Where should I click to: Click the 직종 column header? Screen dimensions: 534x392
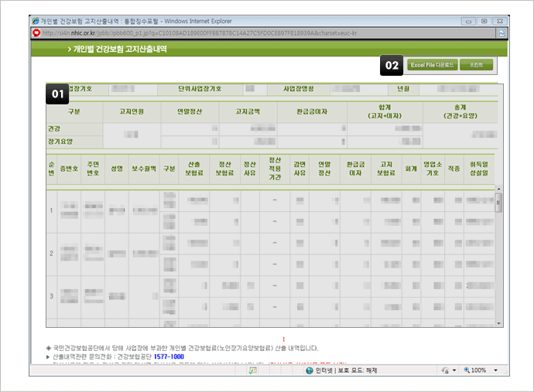click(x=454, y=169)
